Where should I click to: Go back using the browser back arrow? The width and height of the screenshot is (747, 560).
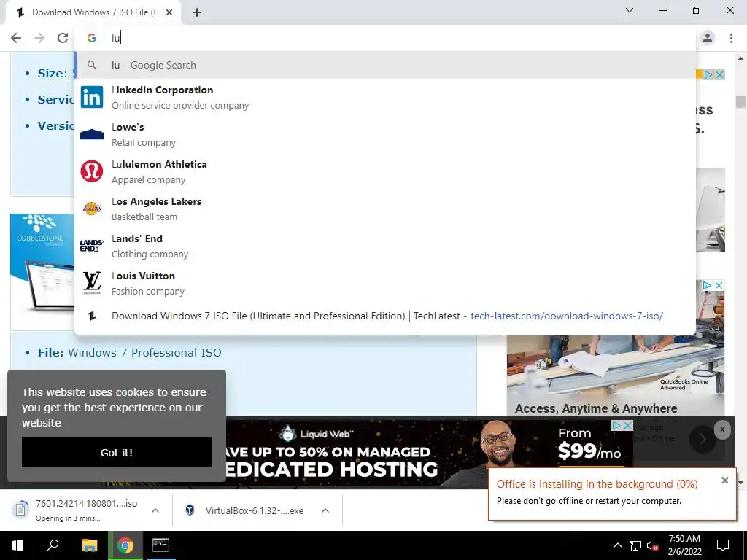(x=16, y=38)
